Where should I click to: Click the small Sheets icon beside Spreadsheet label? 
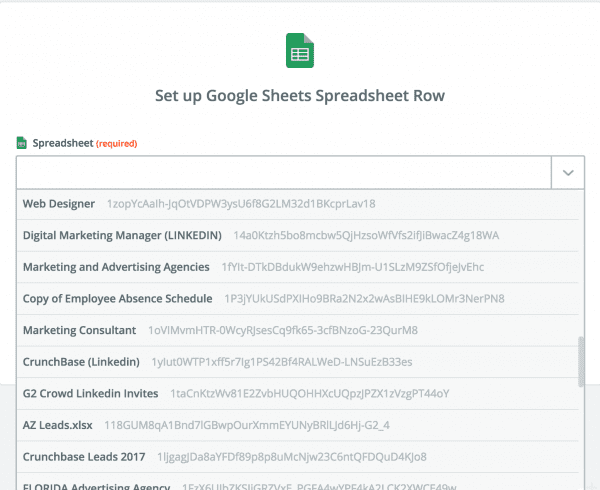(x=22, y=143)
